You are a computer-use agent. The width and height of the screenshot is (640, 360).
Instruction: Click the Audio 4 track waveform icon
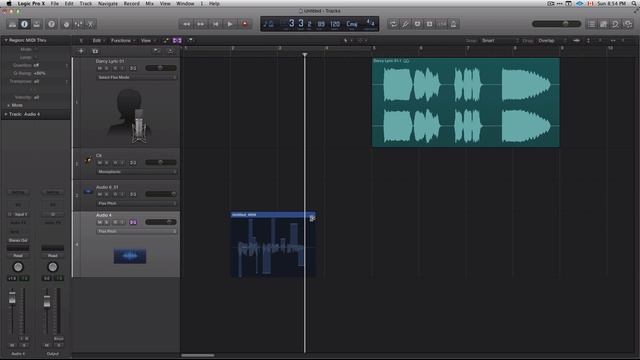click(130, 256)
